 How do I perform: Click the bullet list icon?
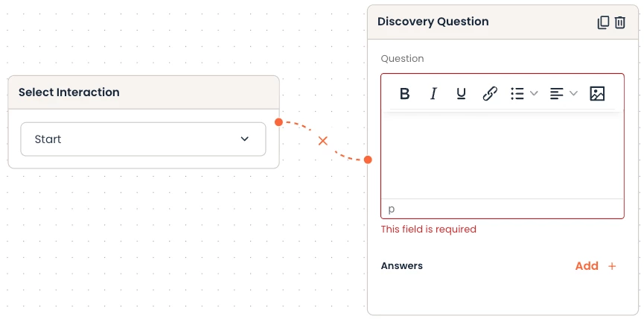(517, 93)
